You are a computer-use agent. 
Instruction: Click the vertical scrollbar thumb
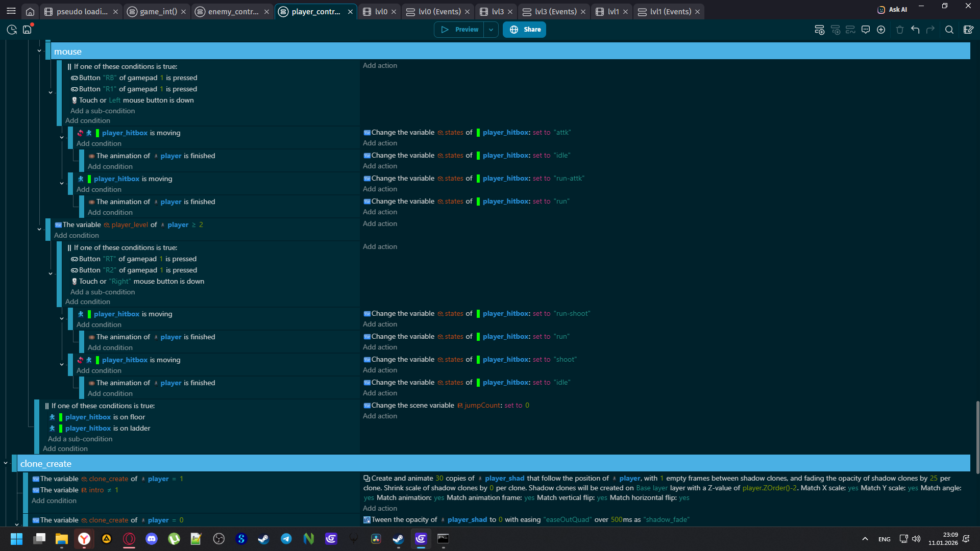977,436
